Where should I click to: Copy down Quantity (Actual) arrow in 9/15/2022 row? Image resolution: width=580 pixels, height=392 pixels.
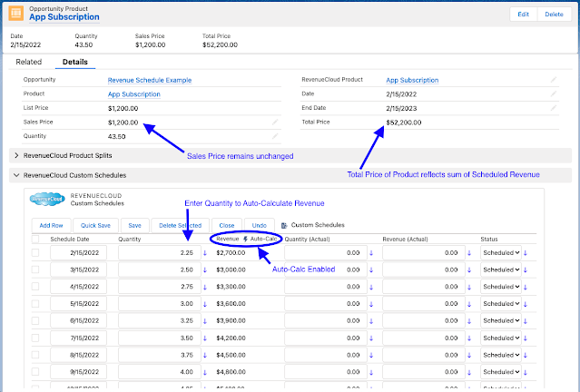(371, 372)
